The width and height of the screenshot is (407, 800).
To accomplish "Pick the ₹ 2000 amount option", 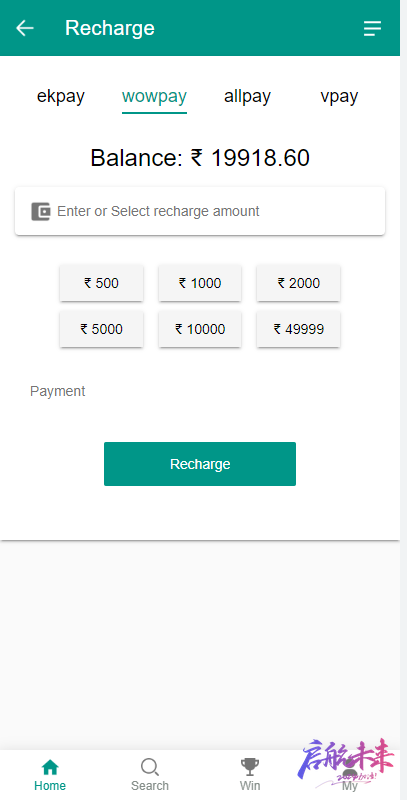I will tap(298, 283).
